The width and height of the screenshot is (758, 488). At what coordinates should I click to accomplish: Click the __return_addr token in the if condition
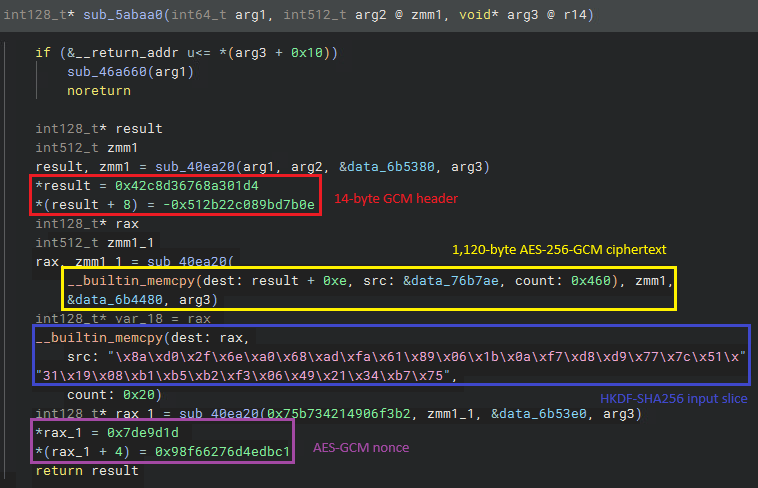point(127,52)
